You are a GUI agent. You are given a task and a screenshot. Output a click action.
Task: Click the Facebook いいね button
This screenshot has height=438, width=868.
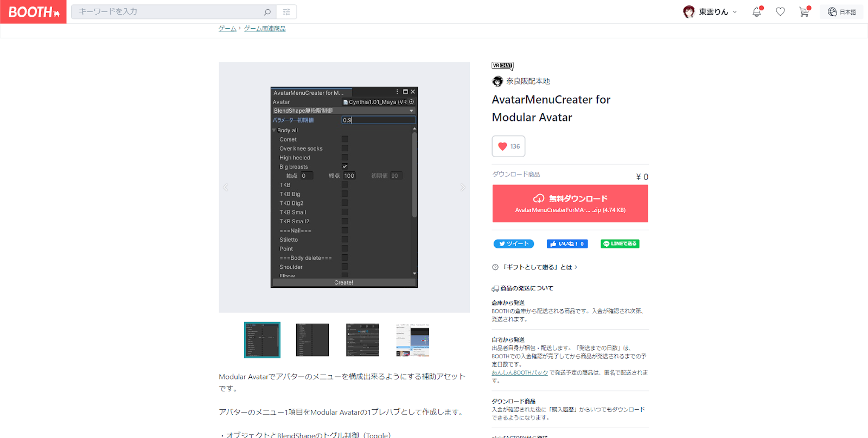click(x=567, y=244)
